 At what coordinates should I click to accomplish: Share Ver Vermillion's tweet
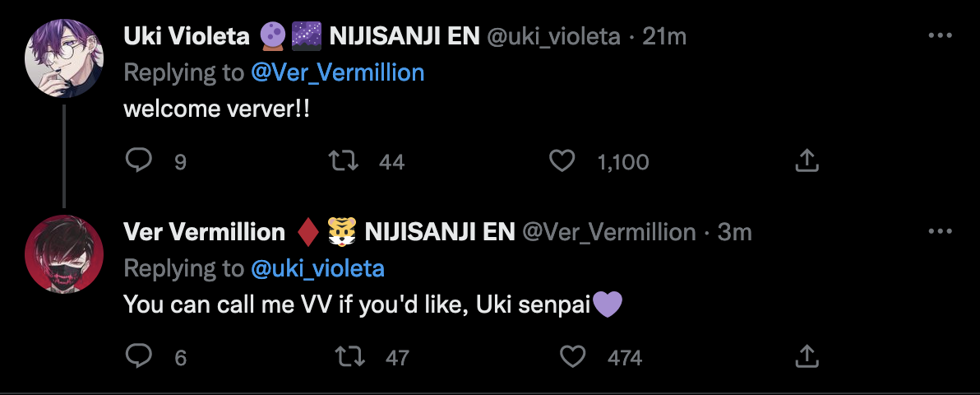click(x=806, y=356)
